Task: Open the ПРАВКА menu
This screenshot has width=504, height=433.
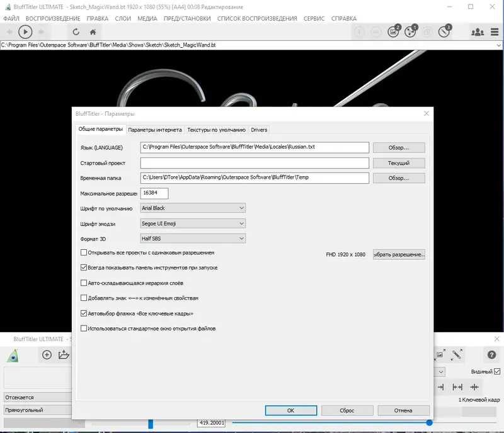Action: click(x=98, y=18)
